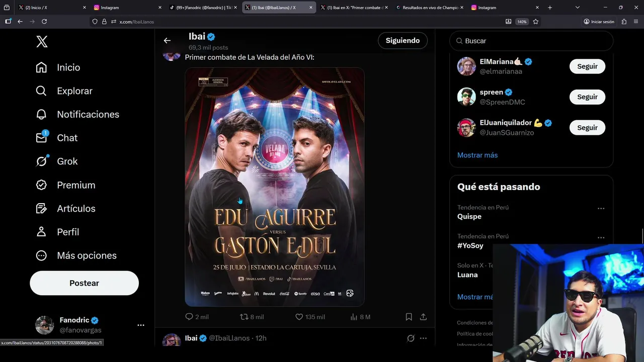
Task: Click the Notificaciones bell icon
Action: point(41,114)
